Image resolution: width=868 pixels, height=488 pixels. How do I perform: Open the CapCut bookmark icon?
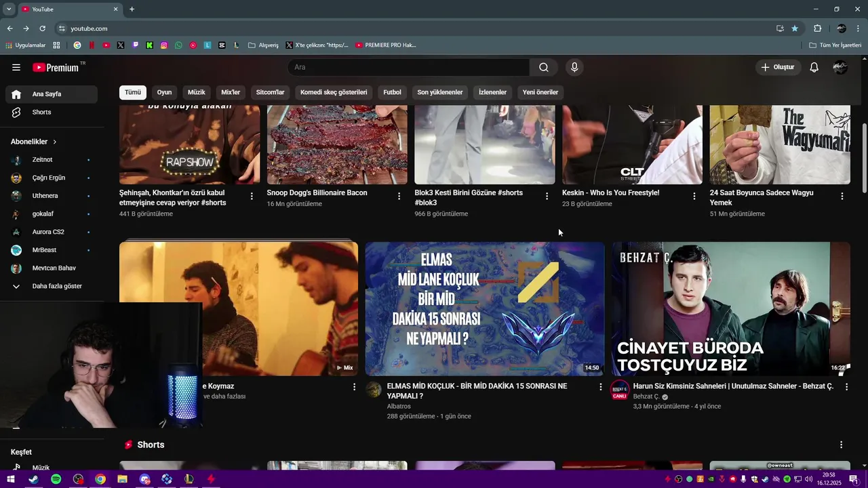tap(222, 45)
